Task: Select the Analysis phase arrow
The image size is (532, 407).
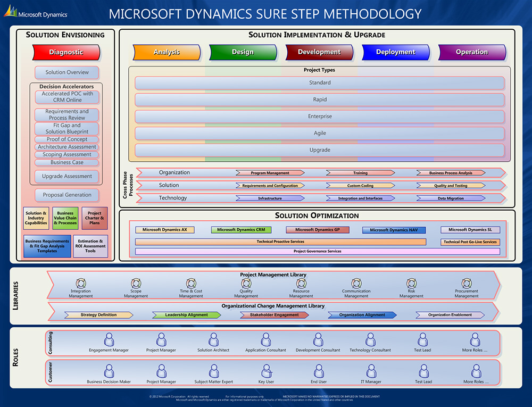Action: tap(167, 52)
